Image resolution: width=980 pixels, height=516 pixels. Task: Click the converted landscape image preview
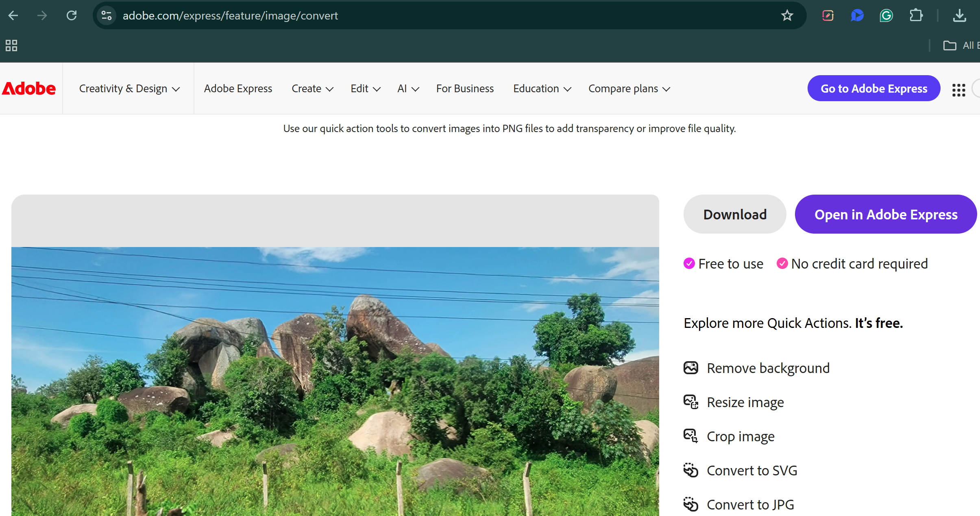point(335,381)
